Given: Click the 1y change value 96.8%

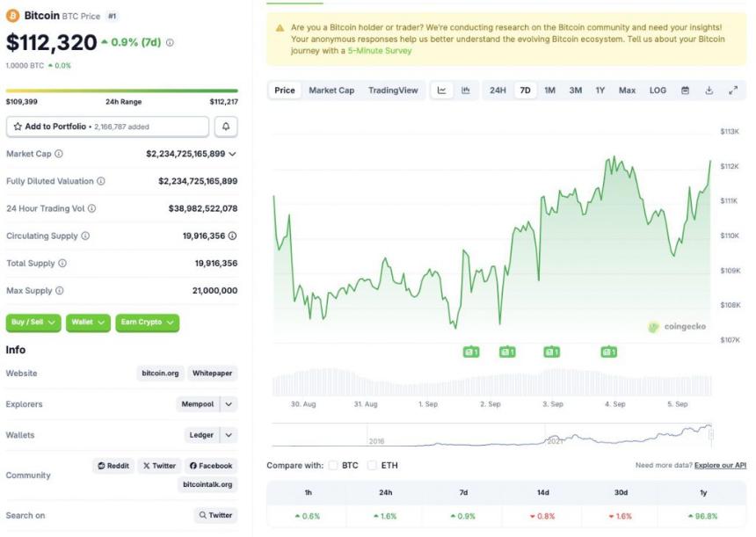Looking at the screenshot, I should [703, 516].
